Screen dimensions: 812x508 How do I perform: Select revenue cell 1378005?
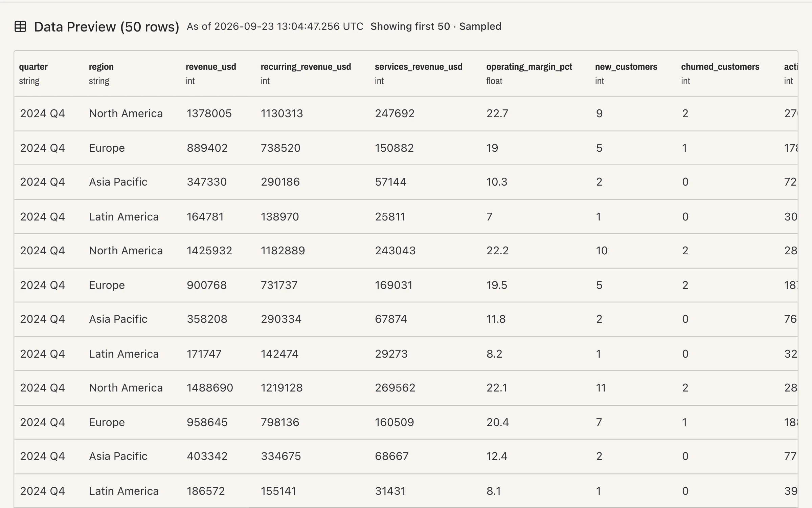tap(209, 113)
